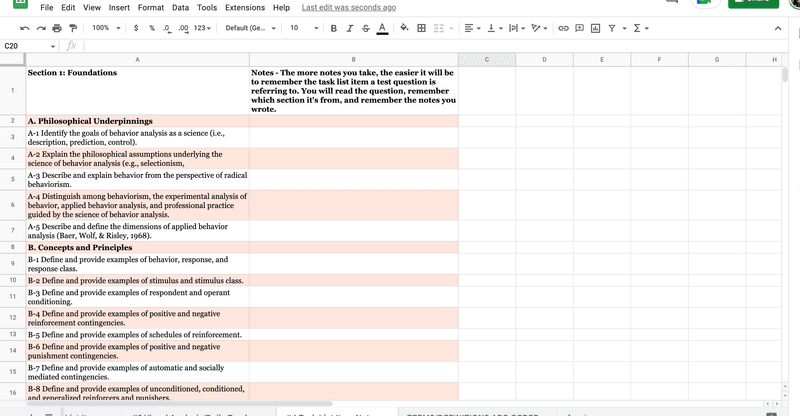Viewport: 800px width, 416px height.
Task: Open the Functions sigma dropdown
Action: click(x=641, y=28)
